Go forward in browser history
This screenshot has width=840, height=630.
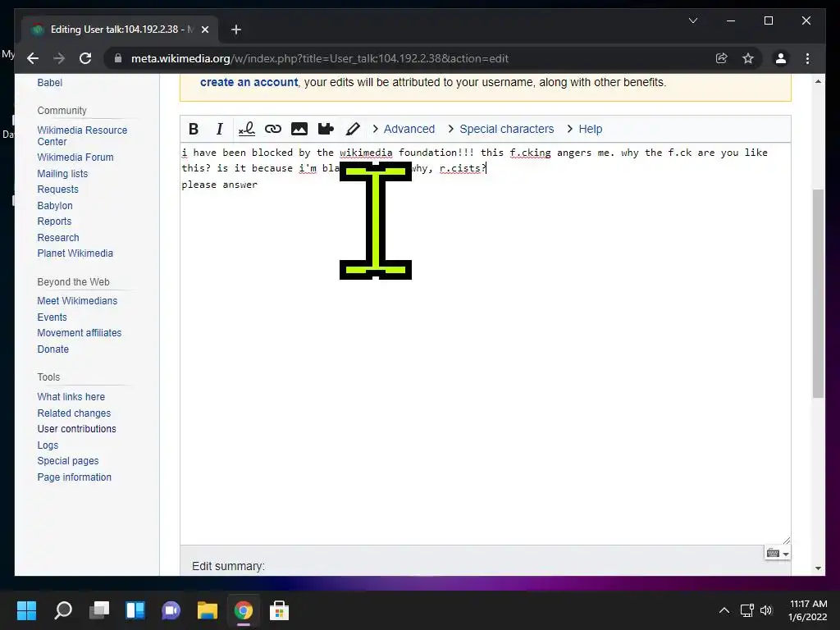click(x=59, y=58)
